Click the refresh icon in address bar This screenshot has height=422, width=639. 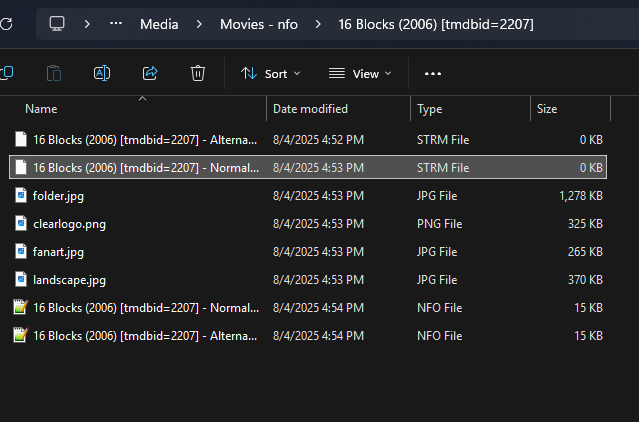tap(5, 23)
